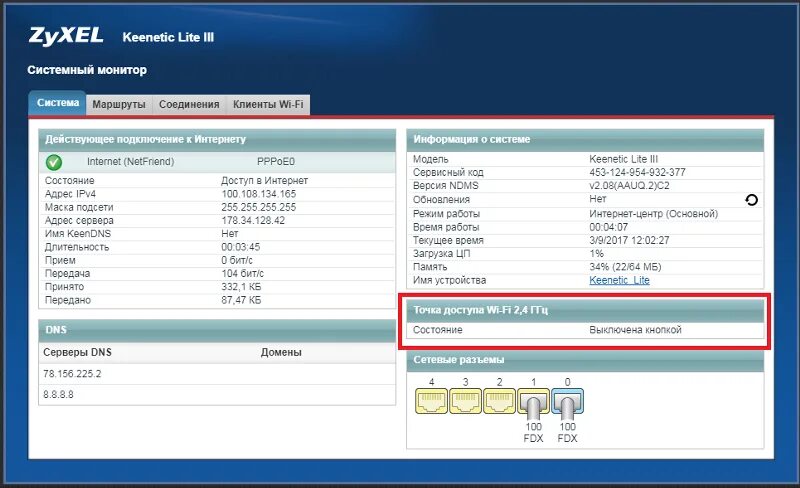Click received amount 332,1 КБ

pos(241,287)
